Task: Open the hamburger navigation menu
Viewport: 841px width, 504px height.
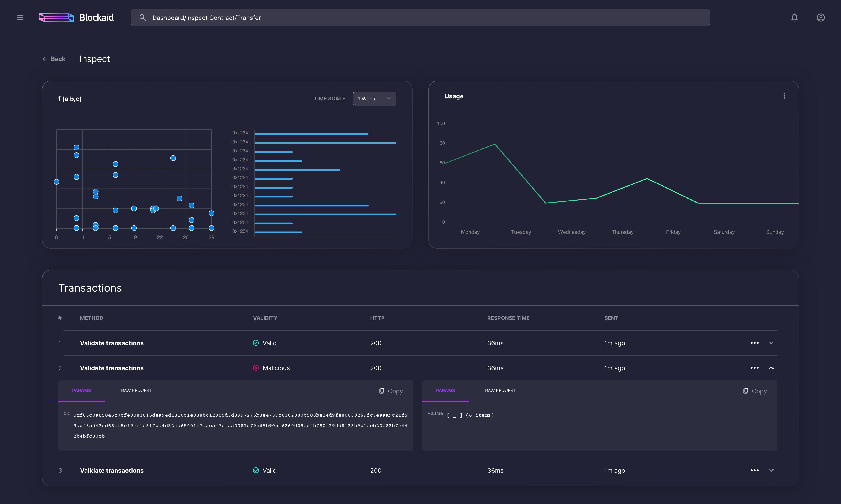Action: [20, 18]
